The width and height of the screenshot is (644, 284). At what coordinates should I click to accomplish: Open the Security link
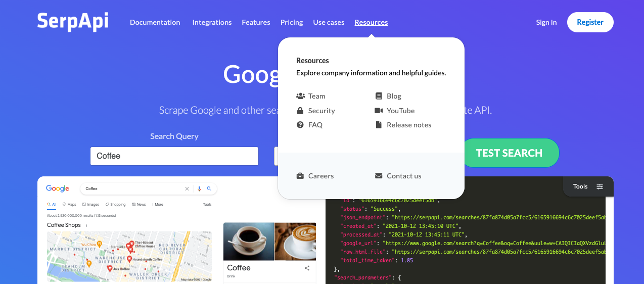[x=321, y=111]
